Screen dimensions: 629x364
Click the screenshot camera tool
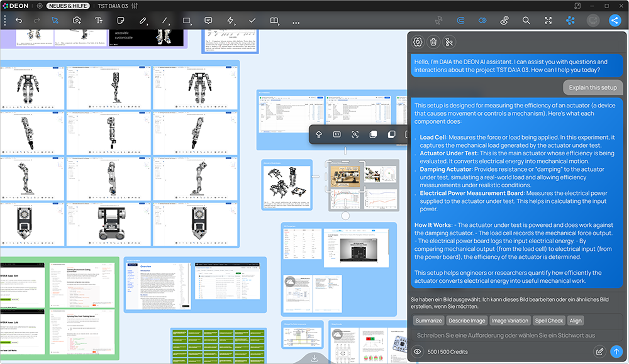[x=77, y=21]
